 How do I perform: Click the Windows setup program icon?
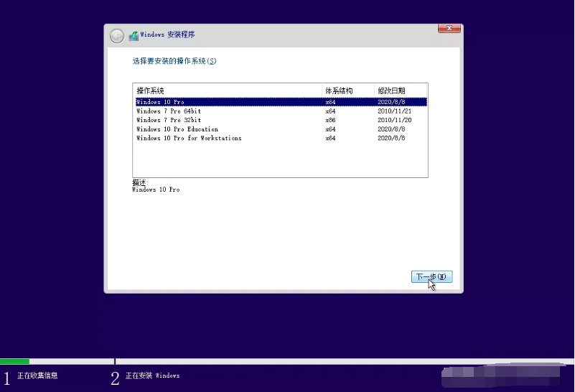point(134,36)
